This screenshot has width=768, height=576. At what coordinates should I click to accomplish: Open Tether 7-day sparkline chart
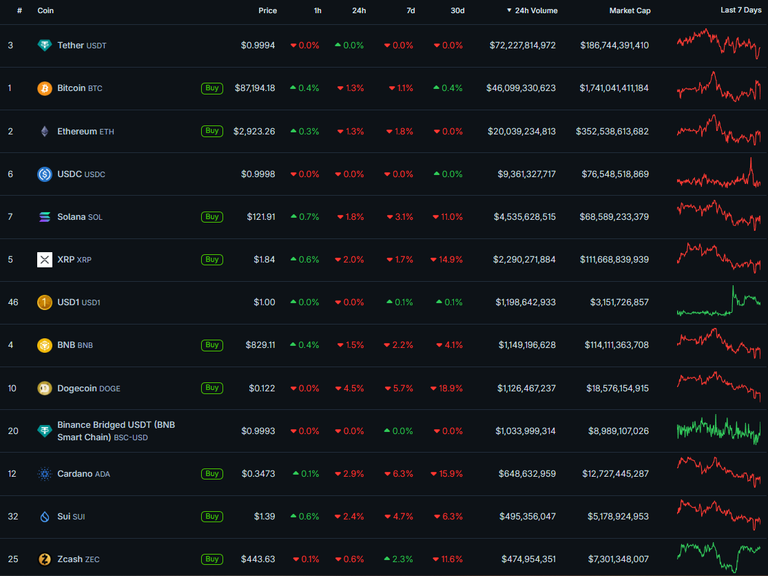(719, 44)
